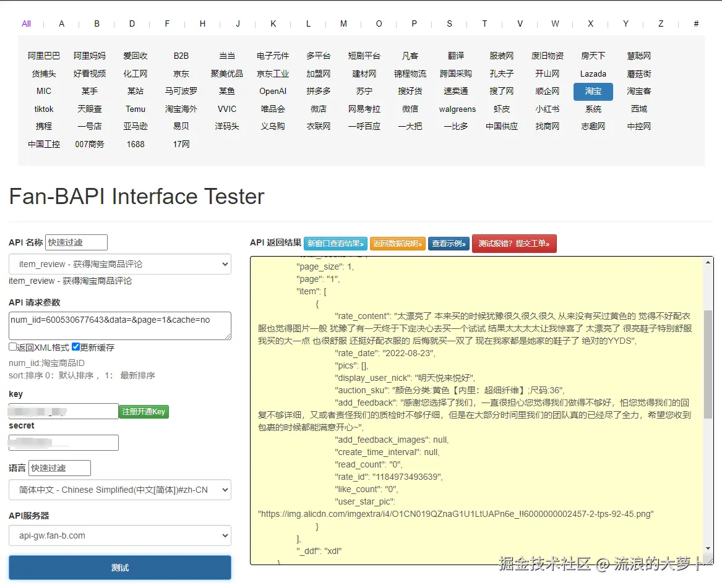The width and height of the screenshot is (722, 588).
Task: Focus the key input field
Action: [64, 411]
